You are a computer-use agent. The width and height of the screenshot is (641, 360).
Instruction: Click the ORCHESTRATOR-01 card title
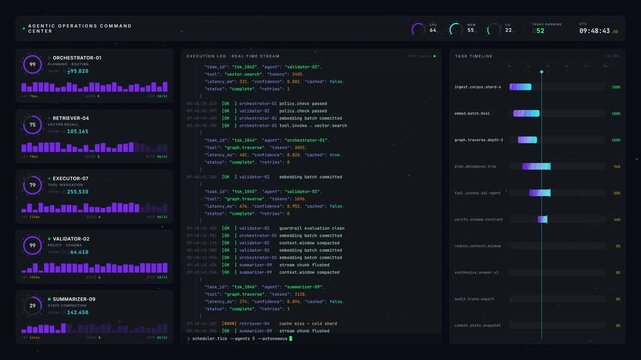(77, 58)
